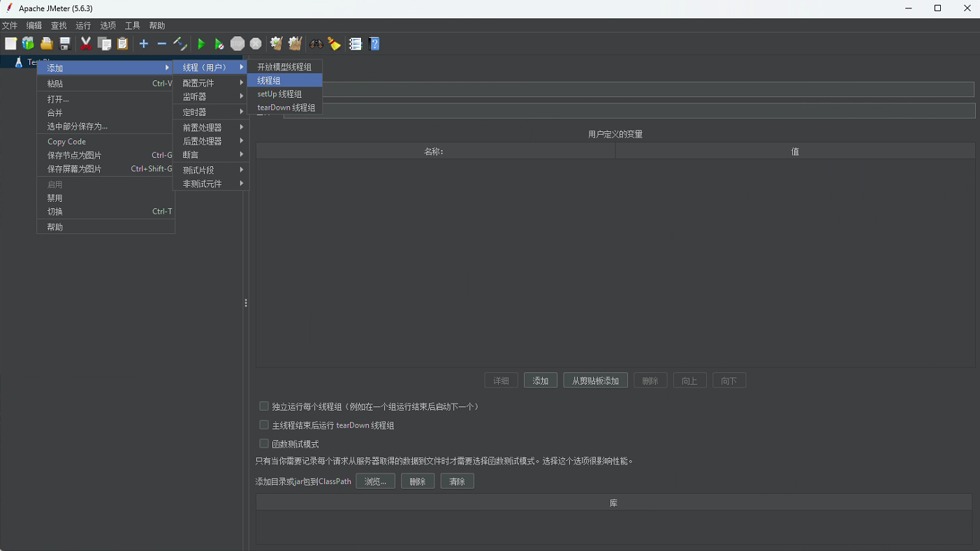
Task: Enable 独立运行每个线程组 checkbox
Action: 263,406
